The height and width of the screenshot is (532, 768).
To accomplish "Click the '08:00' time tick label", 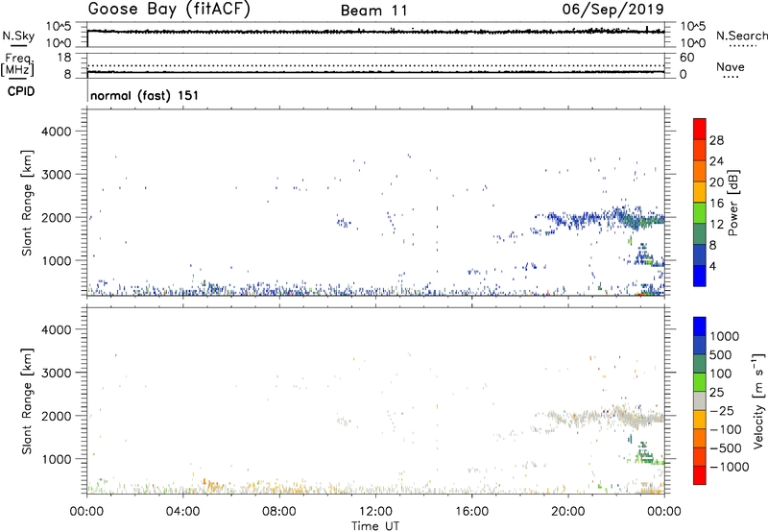I will point(278,512).
